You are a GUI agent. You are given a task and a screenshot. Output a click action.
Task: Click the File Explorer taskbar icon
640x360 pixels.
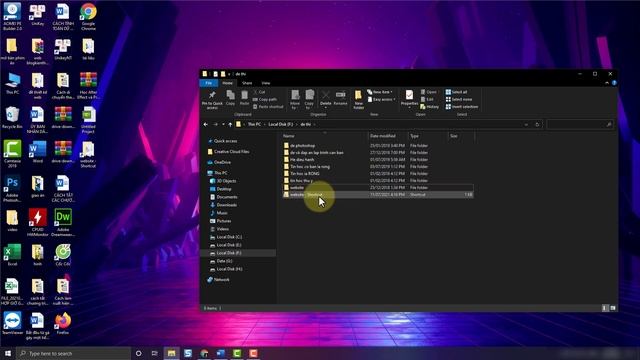(171, 353)
